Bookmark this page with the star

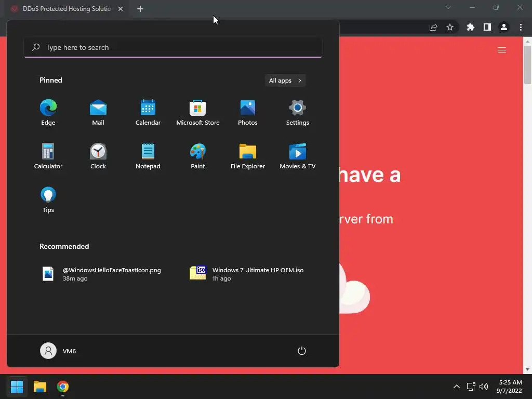450,27
